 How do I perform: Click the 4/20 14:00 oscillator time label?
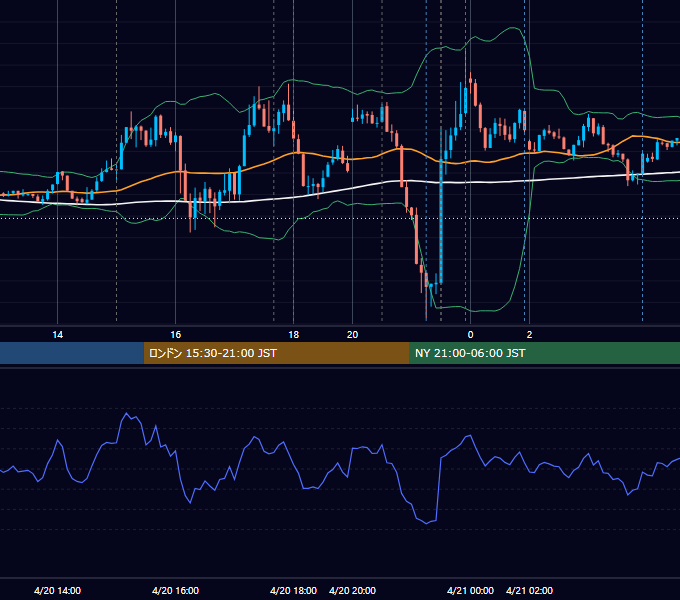(x=57, y=590)
